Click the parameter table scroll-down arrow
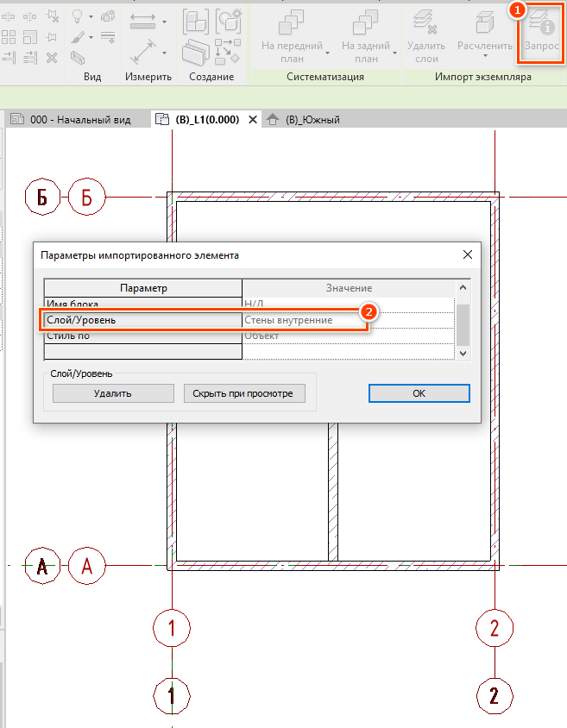The image size is (567, 728). (x=463, y=353)
